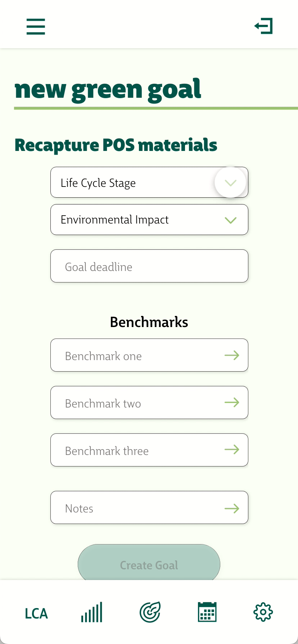Viewport: 298px width, 644px height.
Task: Click the logout icon in header
Action: coord(263,26)
